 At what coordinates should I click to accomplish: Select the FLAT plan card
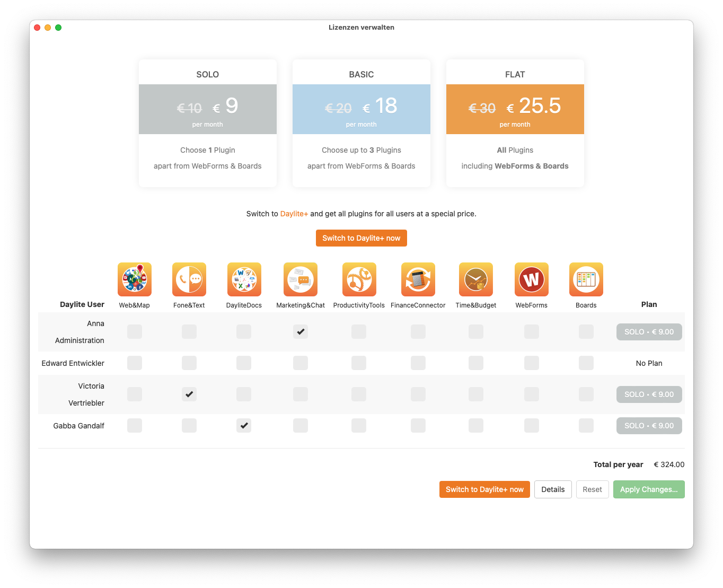point(515,124)
